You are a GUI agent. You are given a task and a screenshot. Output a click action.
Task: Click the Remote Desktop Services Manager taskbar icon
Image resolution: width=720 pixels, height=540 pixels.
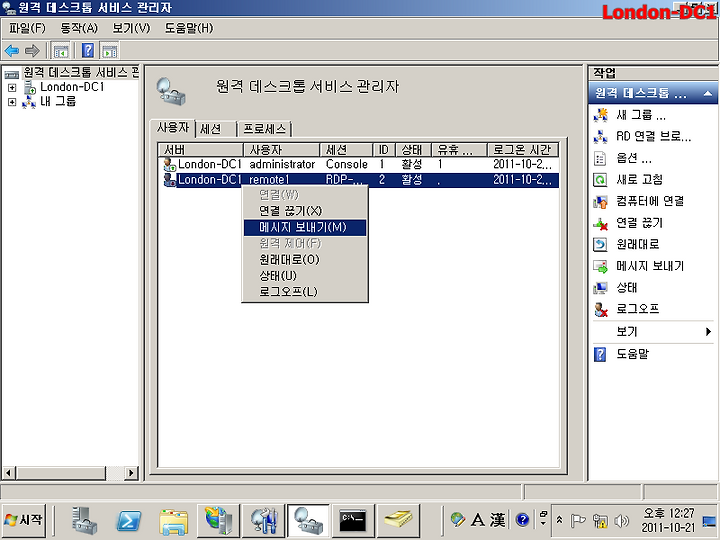click(309, 520)
